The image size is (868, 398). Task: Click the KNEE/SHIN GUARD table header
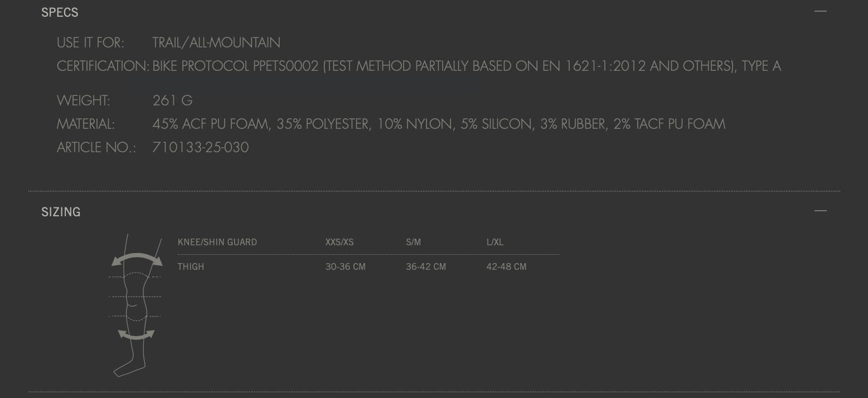[x=217, y=242]
